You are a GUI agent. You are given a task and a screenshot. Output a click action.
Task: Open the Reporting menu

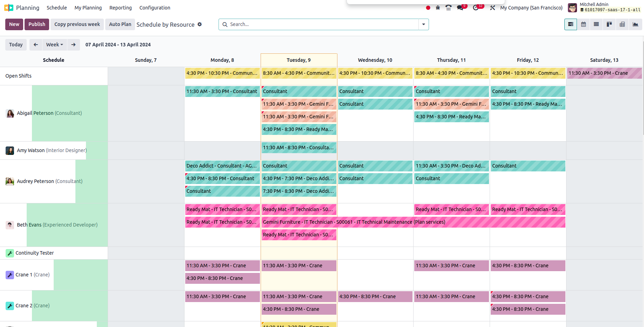120,7
